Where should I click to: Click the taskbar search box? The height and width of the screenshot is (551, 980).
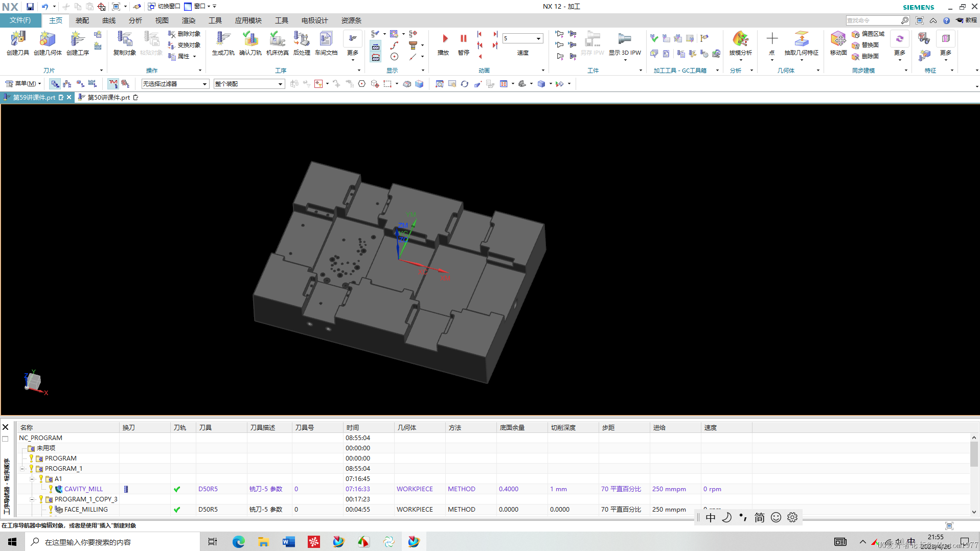click(x=112, y=542)
